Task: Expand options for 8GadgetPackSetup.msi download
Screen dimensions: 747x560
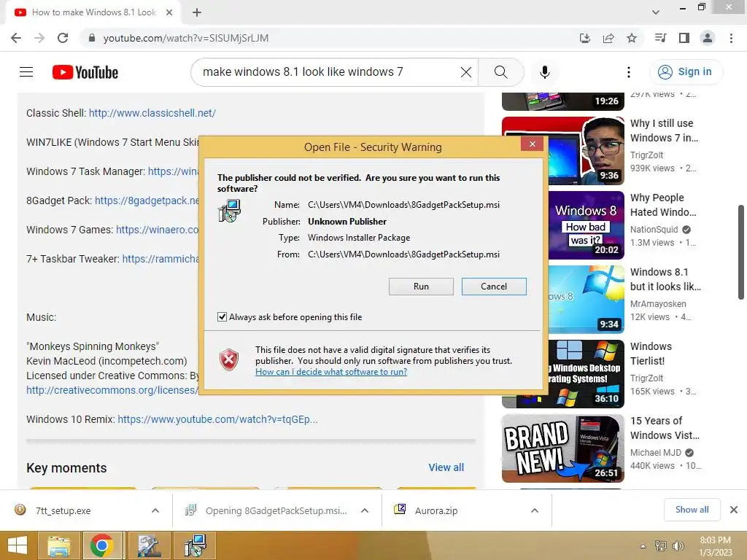Action: point(365,510)
